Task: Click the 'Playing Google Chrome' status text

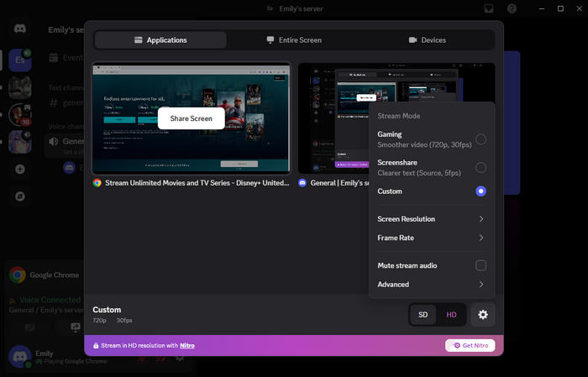Action: (76, 361)
